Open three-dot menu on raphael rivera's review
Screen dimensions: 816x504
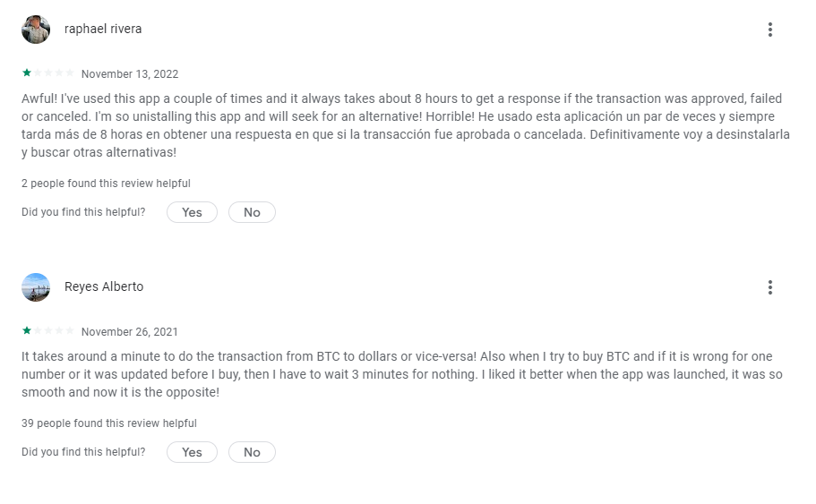tap(769, 30)
